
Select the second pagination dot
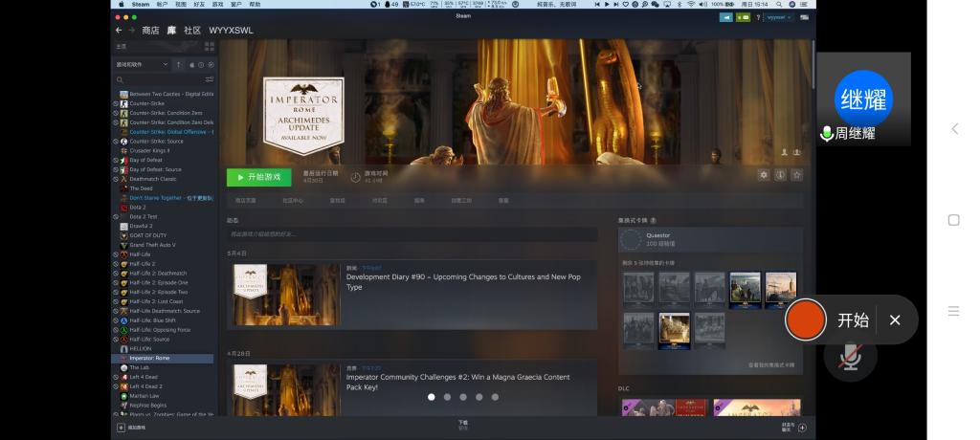(447, 397)
